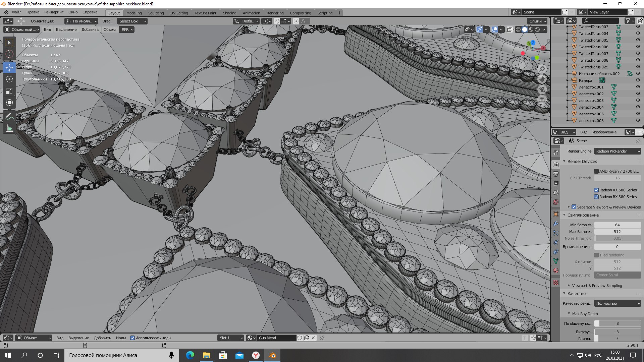Uncheck Separate Viewport & Preview Devices
The height and width of the screenshot is (362, 644).
tap(574, 207)
